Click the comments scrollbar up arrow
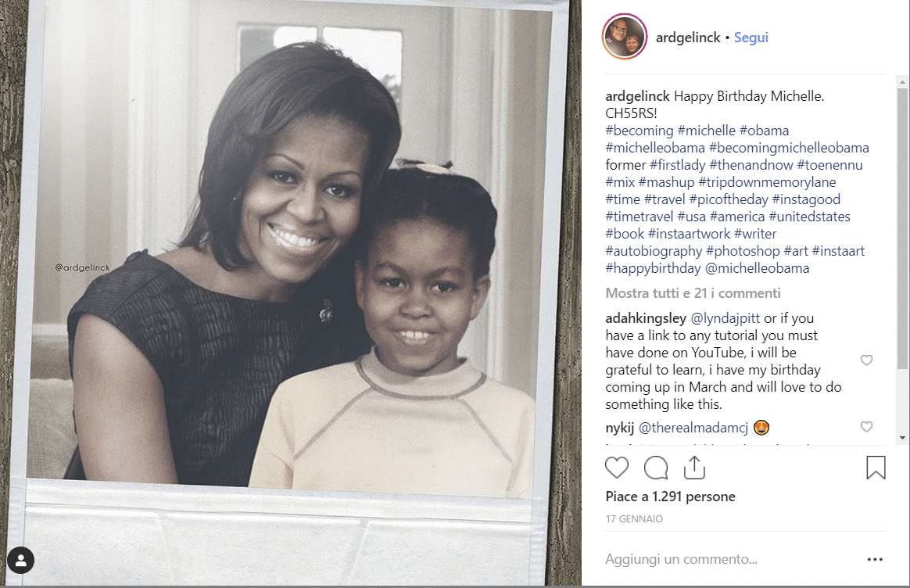The width and height of the screenshot is (910, 588). click(902, 82)
